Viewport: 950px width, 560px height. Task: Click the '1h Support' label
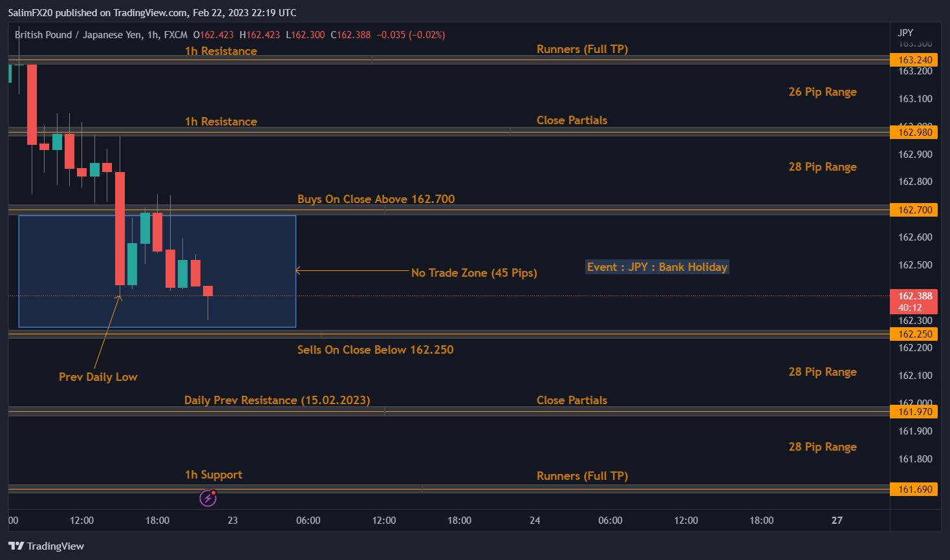pos(213,475)
